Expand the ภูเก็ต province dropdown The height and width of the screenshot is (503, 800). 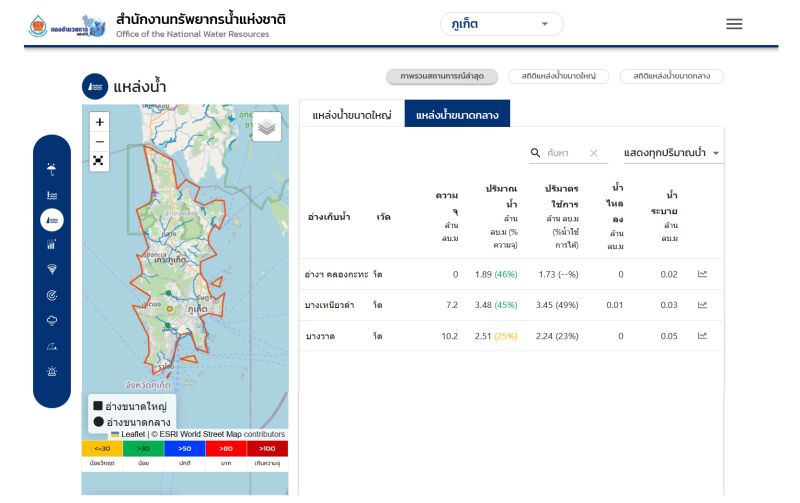click(x=502, y=24)
